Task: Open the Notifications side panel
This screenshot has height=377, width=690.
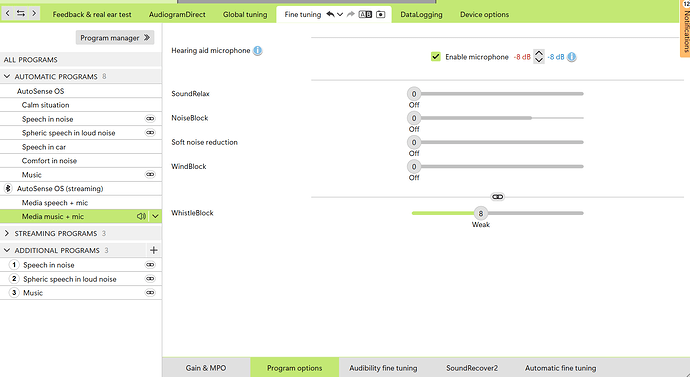Action: (x=685, y=29)
